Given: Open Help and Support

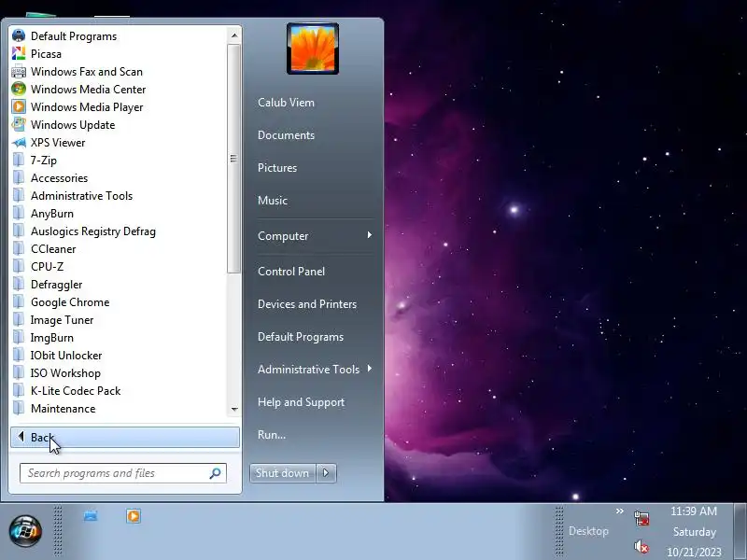Looking at the screenshot, I should 301,402.
